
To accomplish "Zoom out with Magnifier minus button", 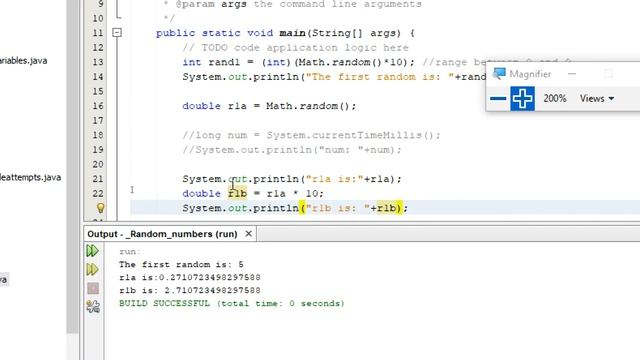I will point(498,98).
